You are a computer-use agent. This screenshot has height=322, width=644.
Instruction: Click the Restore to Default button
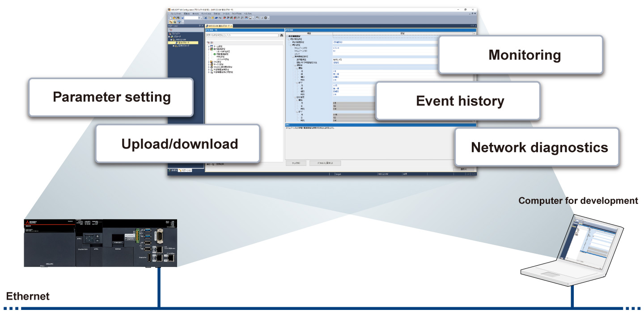tap(325, 163)
